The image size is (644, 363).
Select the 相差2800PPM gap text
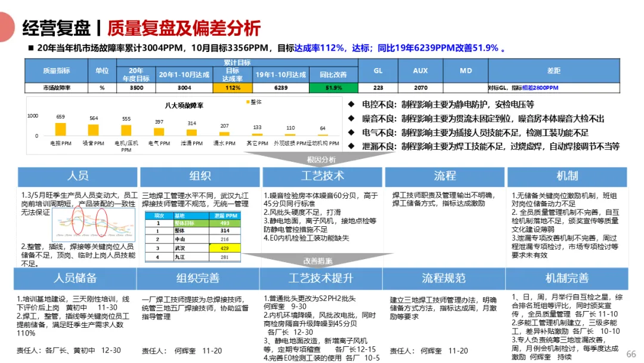click(540, 88)
